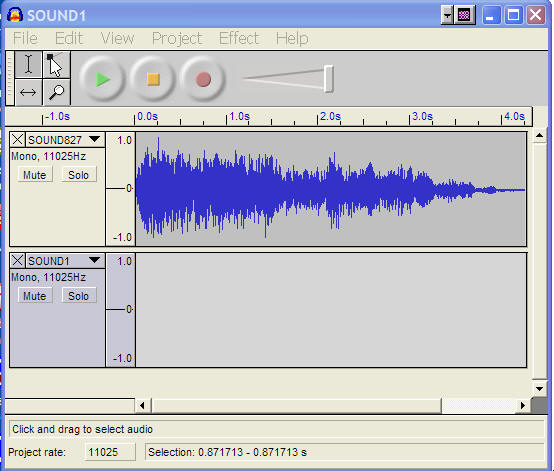Click the Project rate field

[x=110, y=452]
